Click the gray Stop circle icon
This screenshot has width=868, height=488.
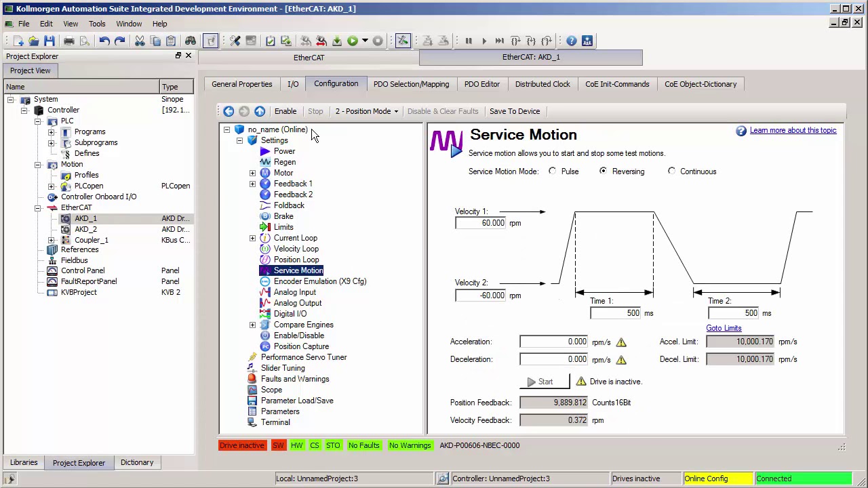(x=378, y=41)
